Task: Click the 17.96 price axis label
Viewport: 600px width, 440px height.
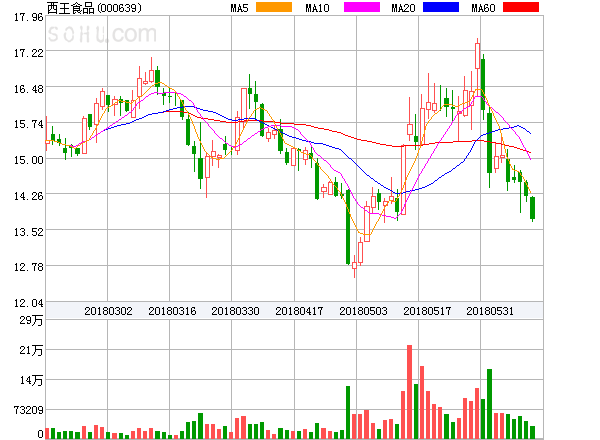Action: tap(29, 17)
